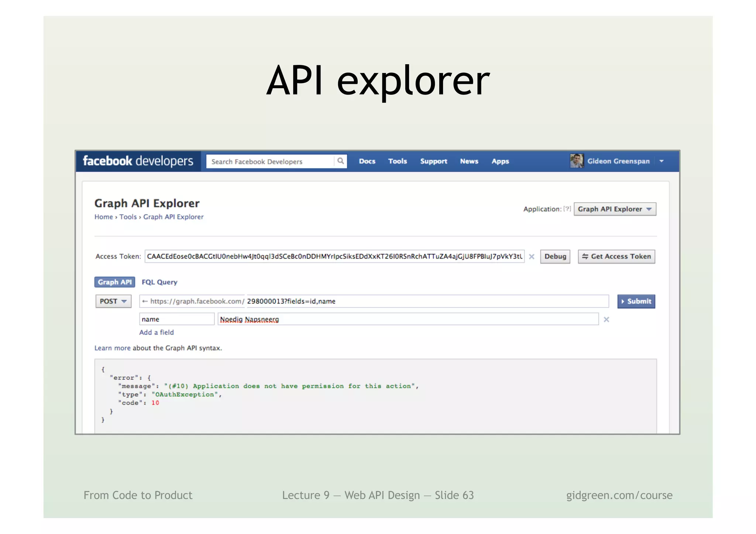The height and width of the screenshot is (534, 756).
Task: Switch to the Graph API tab
Action: click(x=114, y=282)
